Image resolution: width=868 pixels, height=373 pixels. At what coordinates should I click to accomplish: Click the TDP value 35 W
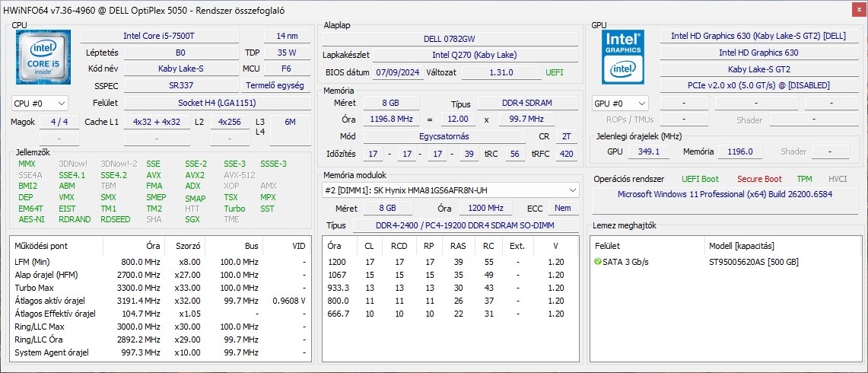286,53
